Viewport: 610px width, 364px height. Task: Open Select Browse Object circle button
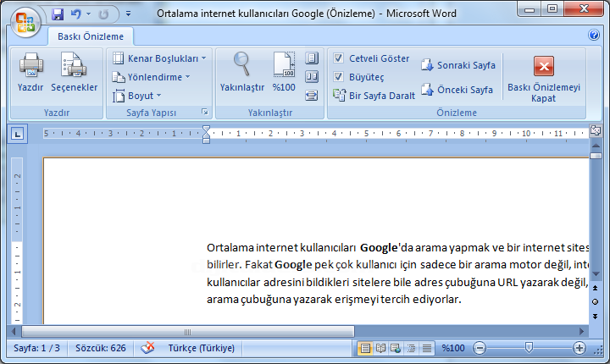(596, 301)
